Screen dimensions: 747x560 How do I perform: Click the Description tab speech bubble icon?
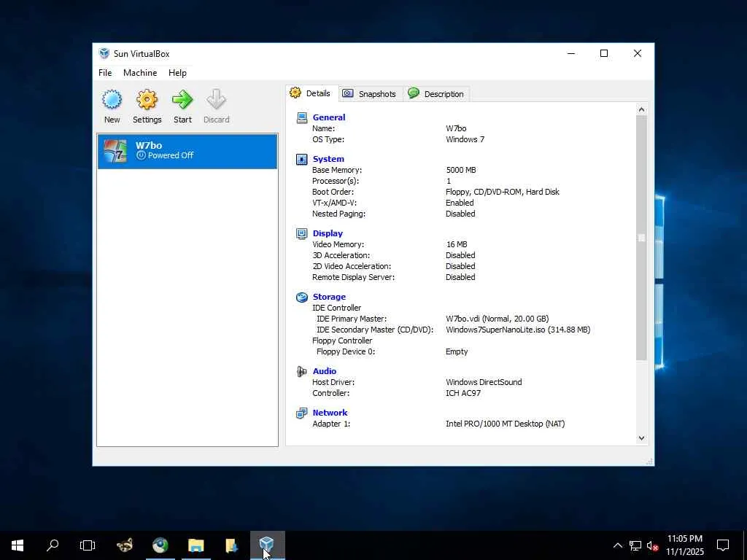pyautogui.click(x=414, y=93)
